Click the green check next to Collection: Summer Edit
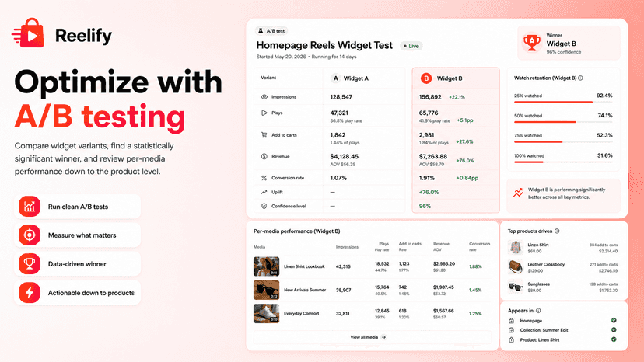Viewport: 644px width, 362px height. coord(614,329)
